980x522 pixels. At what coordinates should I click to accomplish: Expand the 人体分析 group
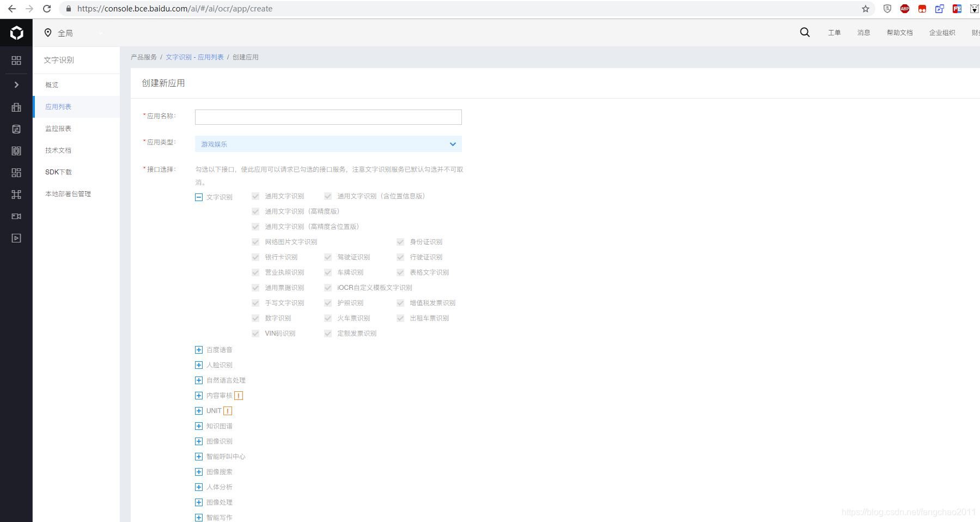pyautogui.click(x=199, y=487)
